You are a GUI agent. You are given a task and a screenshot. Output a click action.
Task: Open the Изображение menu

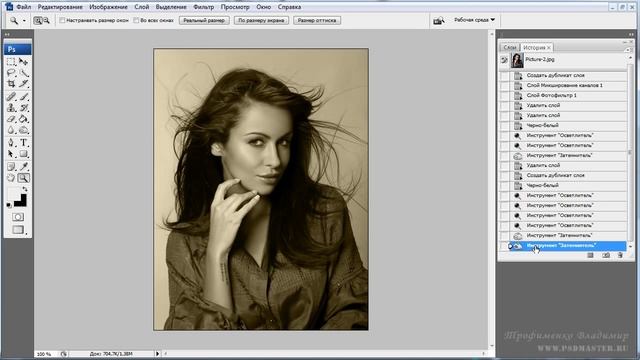point(109,7)
